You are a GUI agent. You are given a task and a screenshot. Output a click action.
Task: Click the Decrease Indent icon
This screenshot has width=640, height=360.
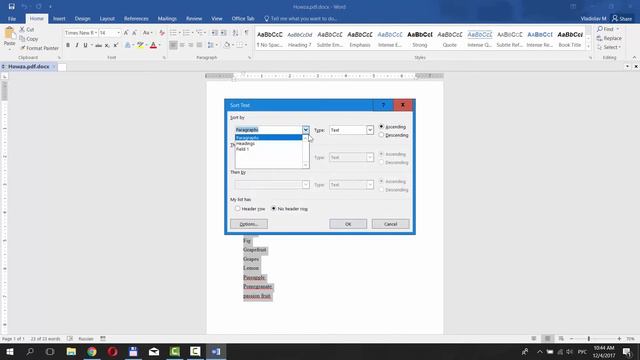[x=215, y=33]
